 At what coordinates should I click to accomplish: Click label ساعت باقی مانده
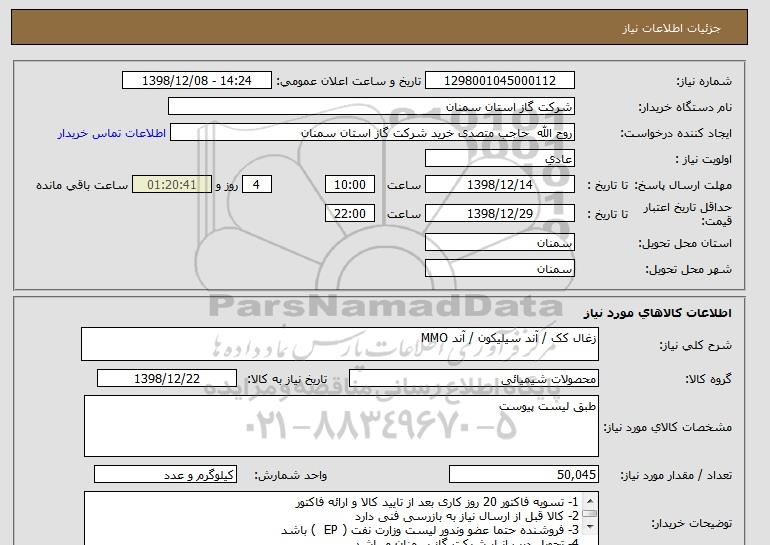pos(82,185)
